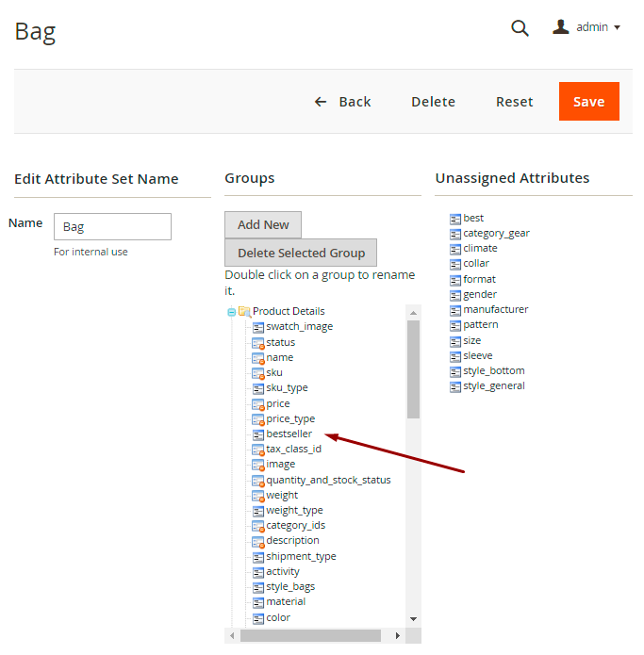Image resolution: width=644 pixels, height=655 pixels.
Task: Collapse the Product Details group
Action: [232, 312]
